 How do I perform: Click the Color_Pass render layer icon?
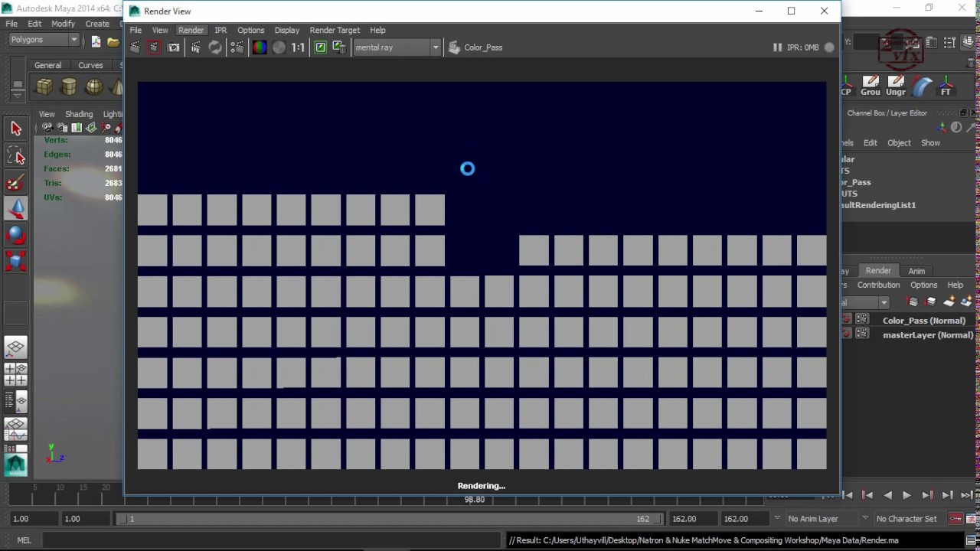[454, 47]
